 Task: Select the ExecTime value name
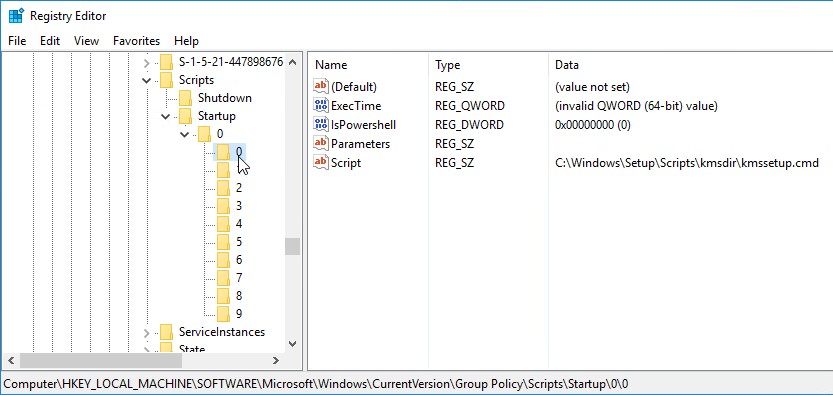pyautogui.click(x=356, y=106)
